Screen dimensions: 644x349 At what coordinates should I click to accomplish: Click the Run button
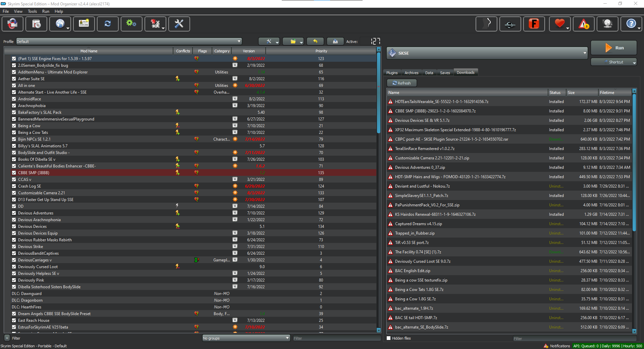tap(613, 48)
